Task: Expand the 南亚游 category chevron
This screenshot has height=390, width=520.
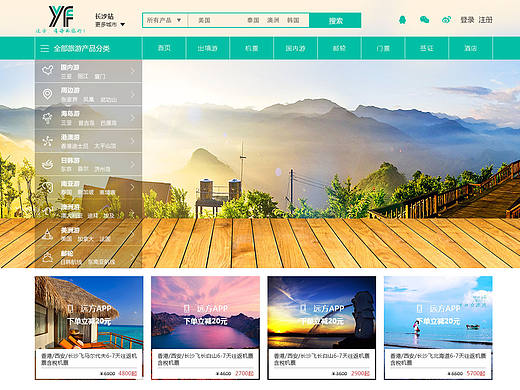Action: point(133,187)
